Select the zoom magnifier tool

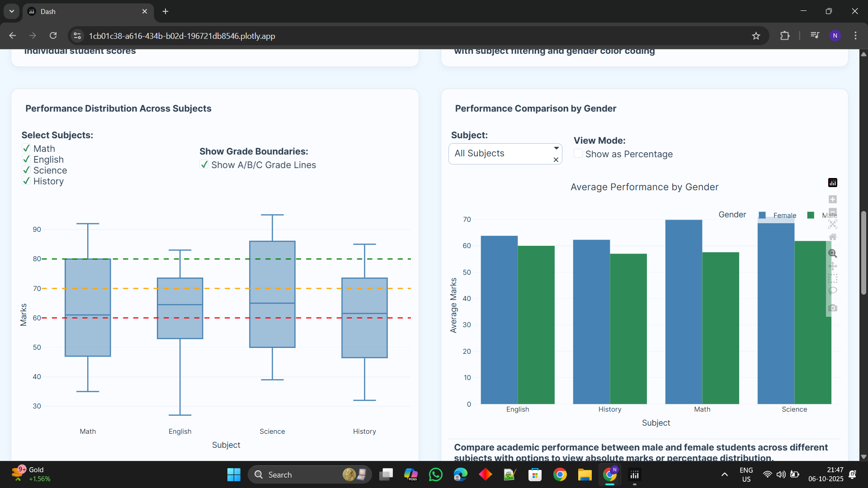coord(832,253)
